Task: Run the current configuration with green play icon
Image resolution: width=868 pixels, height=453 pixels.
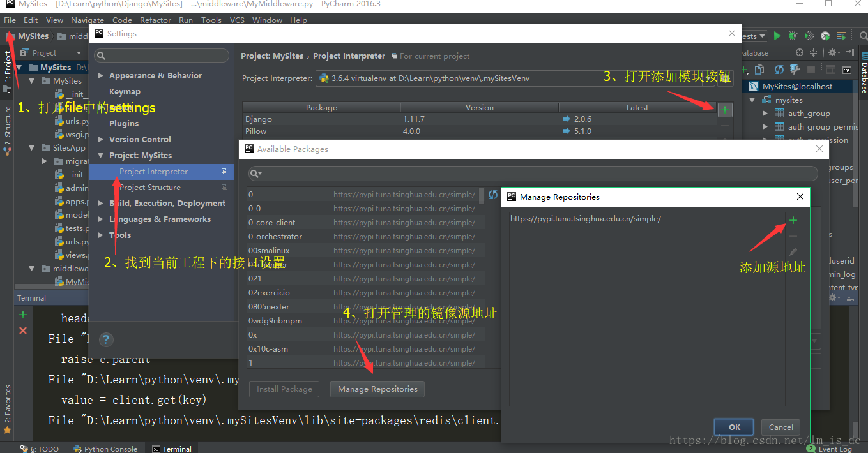Action: [777, 36]
